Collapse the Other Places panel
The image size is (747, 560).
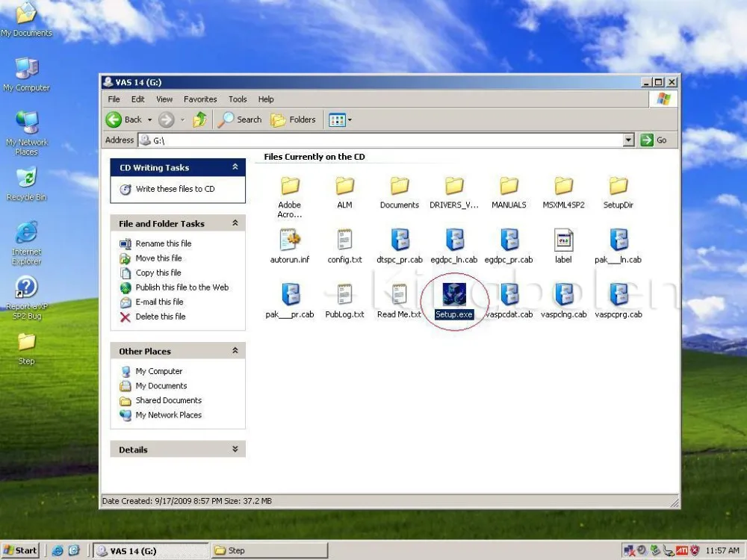coord(235,350)
